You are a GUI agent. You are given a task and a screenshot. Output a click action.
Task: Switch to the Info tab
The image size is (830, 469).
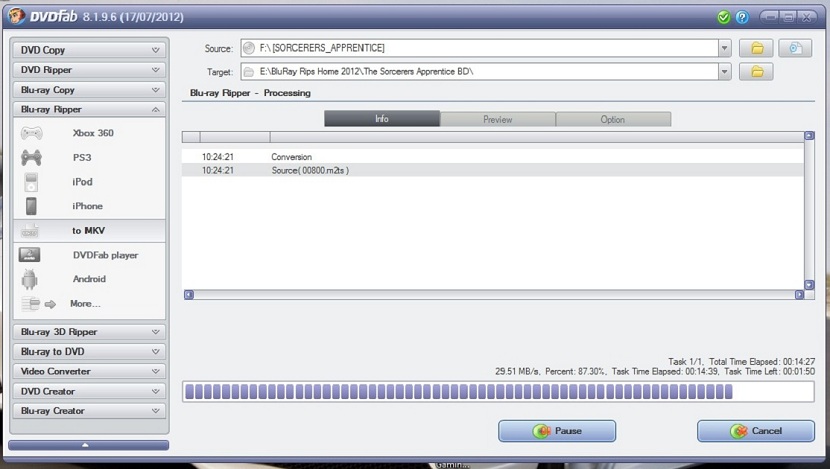[x=382, y=119]
